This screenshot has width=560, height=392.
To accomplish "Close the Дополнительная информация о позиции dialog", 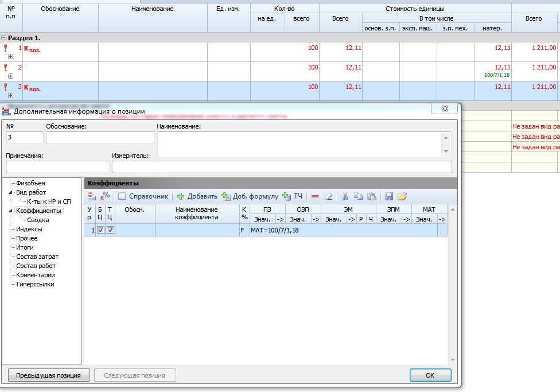I will (445, 108).
